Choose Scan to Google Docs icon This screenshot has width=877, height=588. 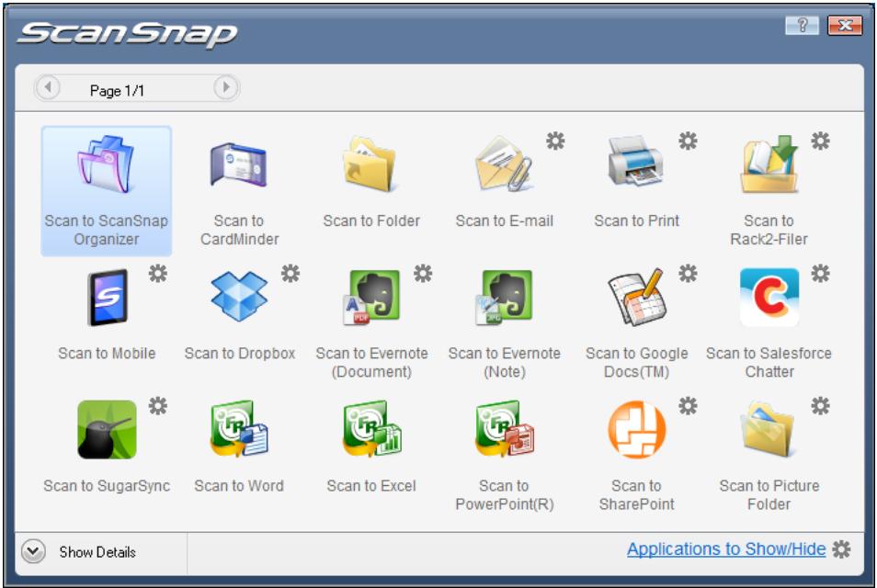tap(636, 298)
